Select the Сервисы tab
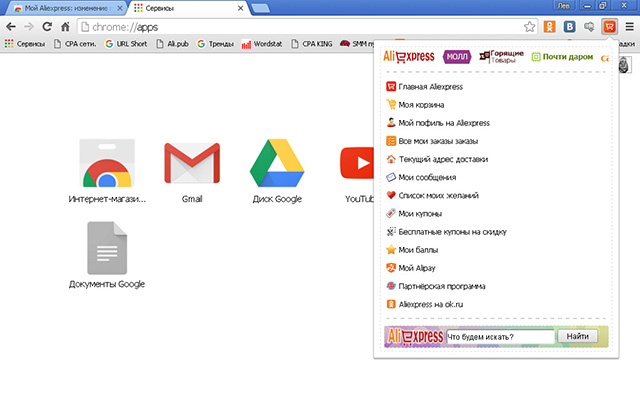The height and width of the screenshot is (400, 640). [186, 8]
